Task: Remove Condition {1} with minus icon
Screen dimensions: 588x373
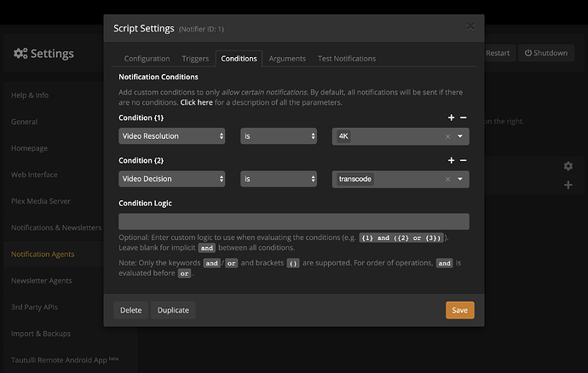Action: click(x=464, y=118)
